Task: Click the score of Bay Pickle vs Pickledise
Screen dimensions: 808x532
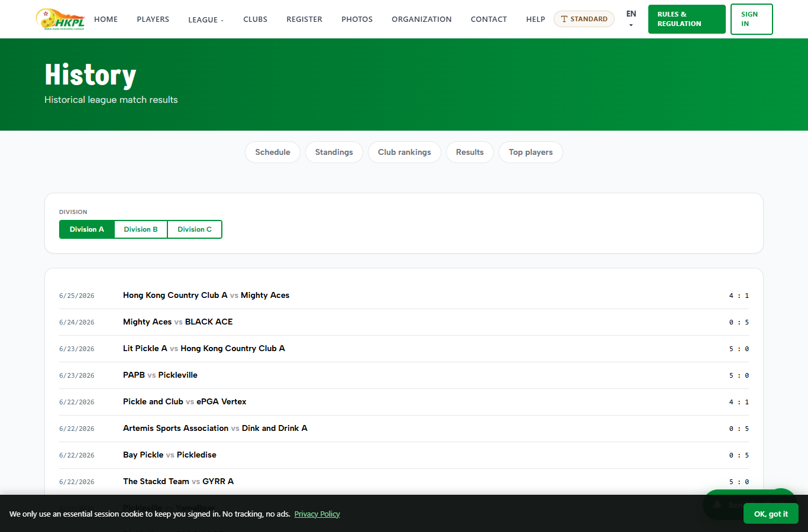Action: (739, 455)
